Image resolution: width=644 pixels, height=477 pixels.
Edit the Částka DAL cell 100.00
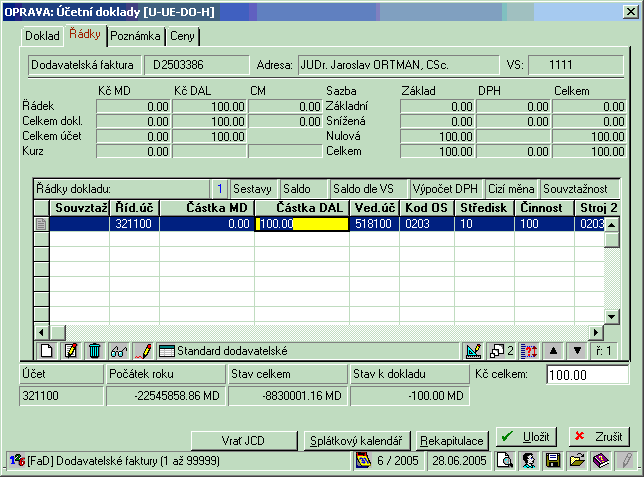point(302,224)
